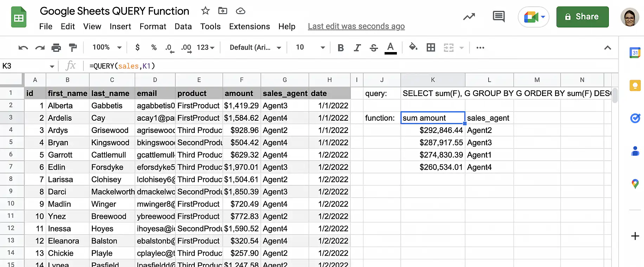
Task: Open Google Calendar side panel icon
Action: click(635, 53)
